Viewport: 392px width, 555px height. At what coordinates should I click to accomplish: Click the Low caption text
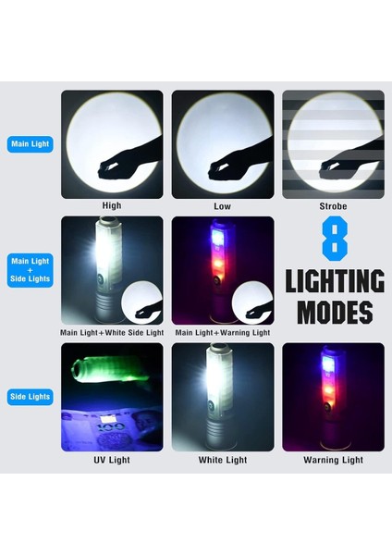pos(222,206)
